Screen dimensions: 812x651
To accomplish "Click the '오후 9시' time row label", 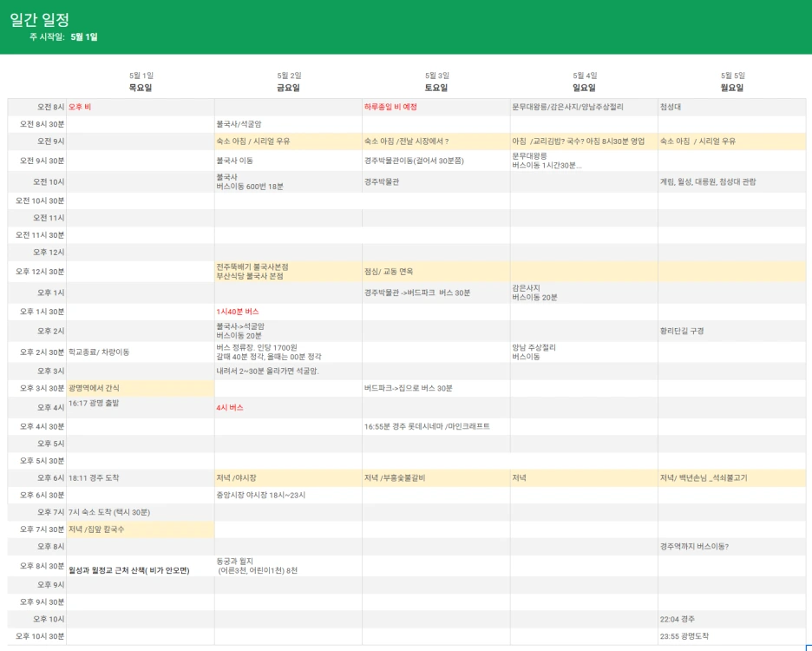I will tap(50, 585).
